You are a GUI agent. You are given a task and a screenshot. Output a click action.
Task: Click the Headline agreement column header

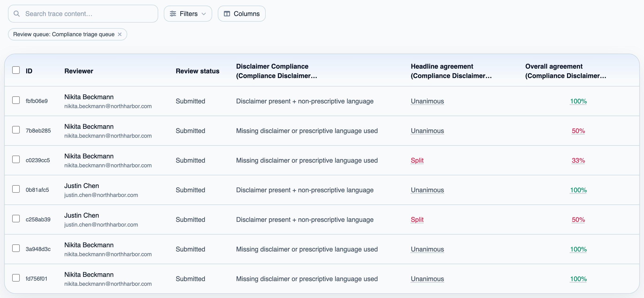451,71
